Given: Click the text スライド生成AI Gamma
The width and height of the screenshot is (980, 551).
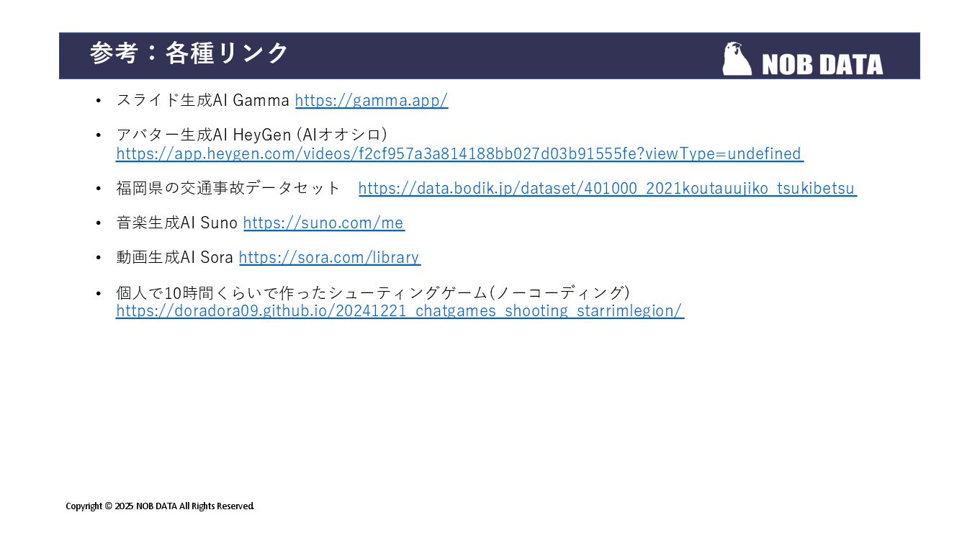Looking at the screenshot, I should pyautogui.click(x=203, y=100).
